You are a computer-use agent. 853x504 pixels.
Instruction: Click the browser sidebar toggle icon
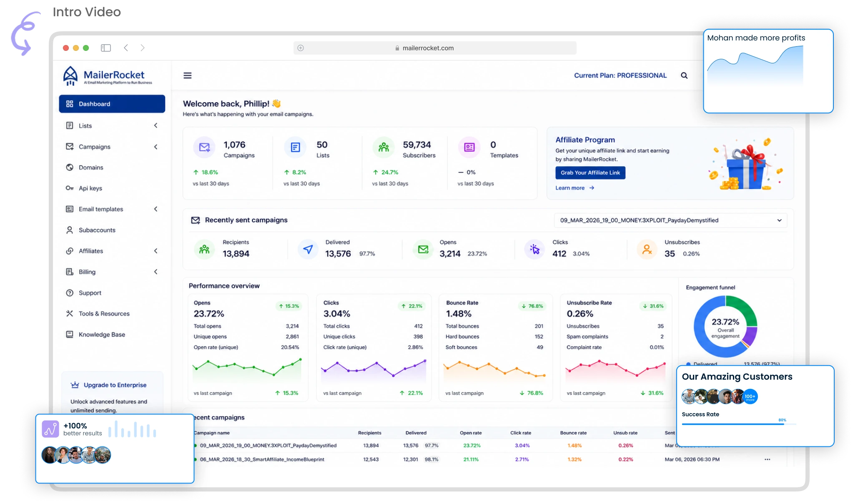point(106,48)
